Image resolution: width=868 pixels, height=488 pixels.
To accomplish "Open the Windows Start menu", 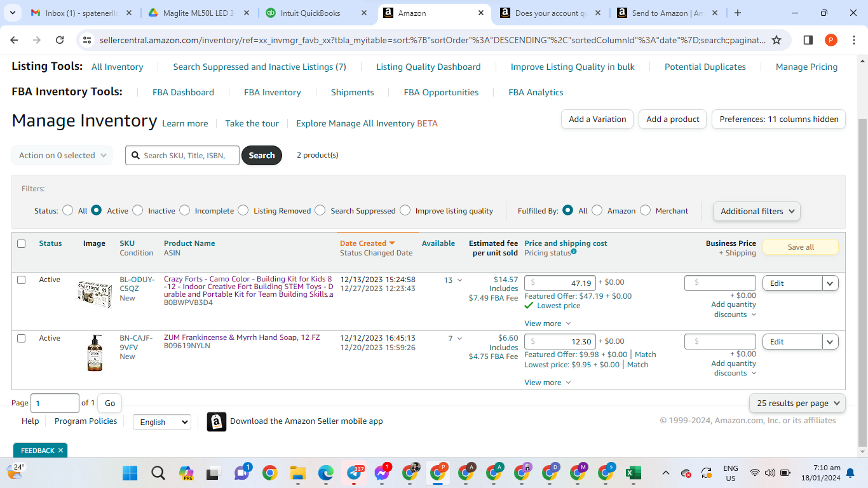I will [x=130, y=473].
